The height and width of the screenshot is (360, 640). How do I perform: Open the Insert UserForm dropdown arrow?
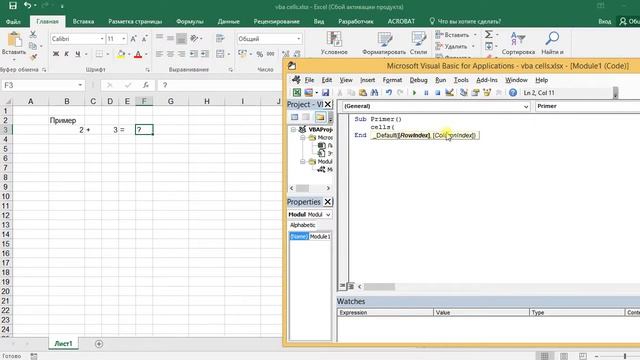316,93
